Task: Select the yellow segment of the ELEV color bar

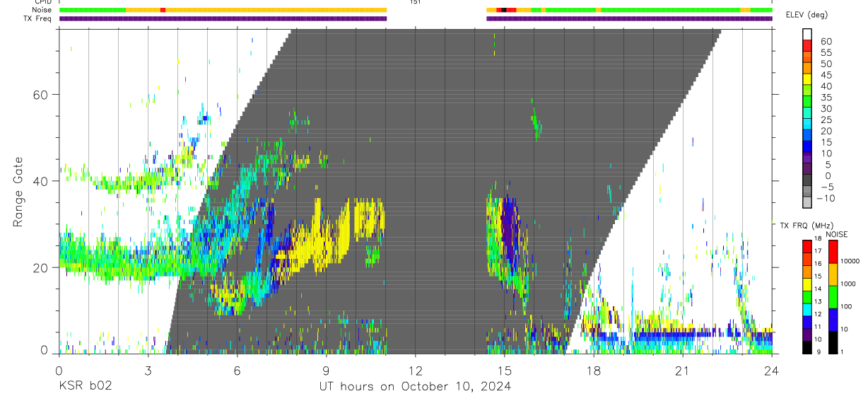Action: (x=807, y=79)
